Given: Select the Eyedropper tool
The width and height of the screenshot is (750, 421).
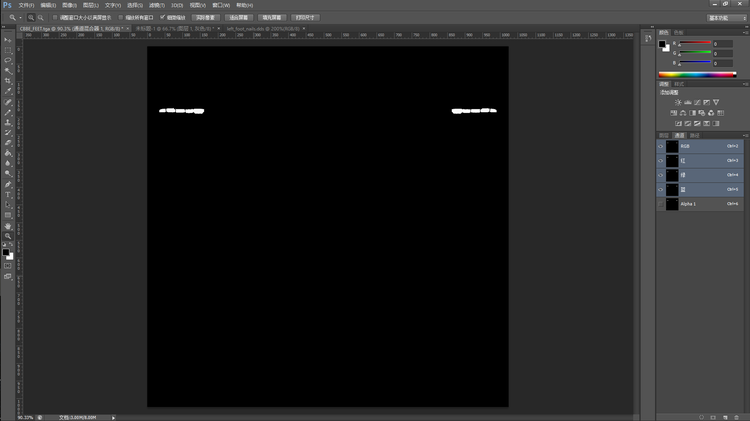Looking at the screenshot, I should (8, 91).
